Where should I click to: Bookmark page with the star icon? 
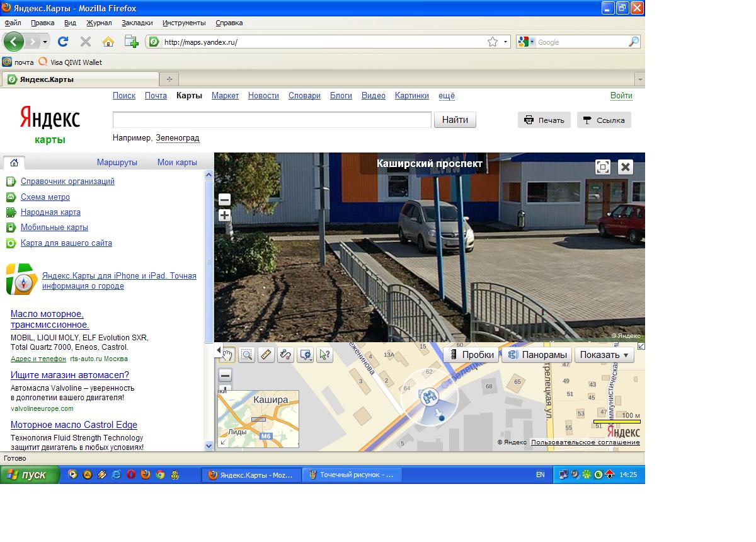pos(493,42)
